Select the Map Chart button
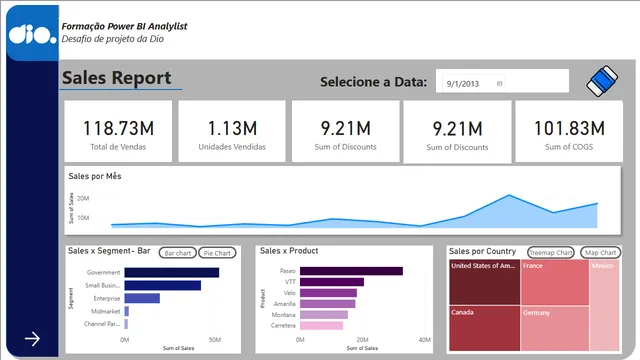 tap(600, 253)
